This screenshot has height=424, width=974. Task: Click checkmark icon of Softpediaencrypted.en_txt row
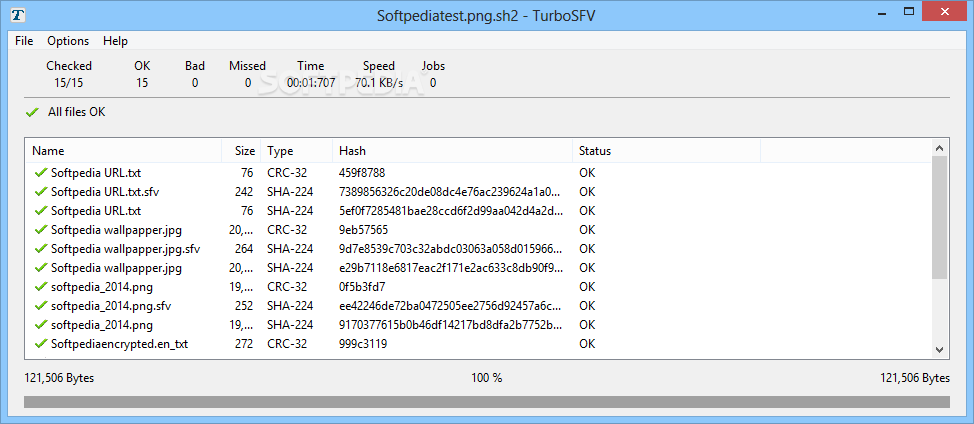[42, 343]
